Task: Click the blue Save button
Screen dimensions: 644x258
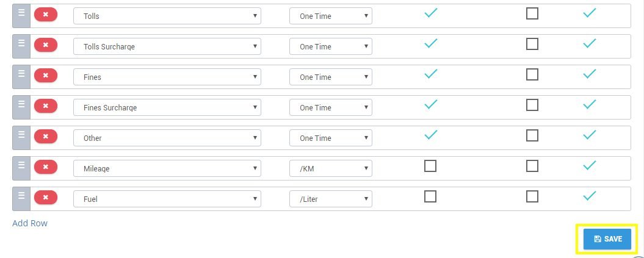Action: point(607,239)
